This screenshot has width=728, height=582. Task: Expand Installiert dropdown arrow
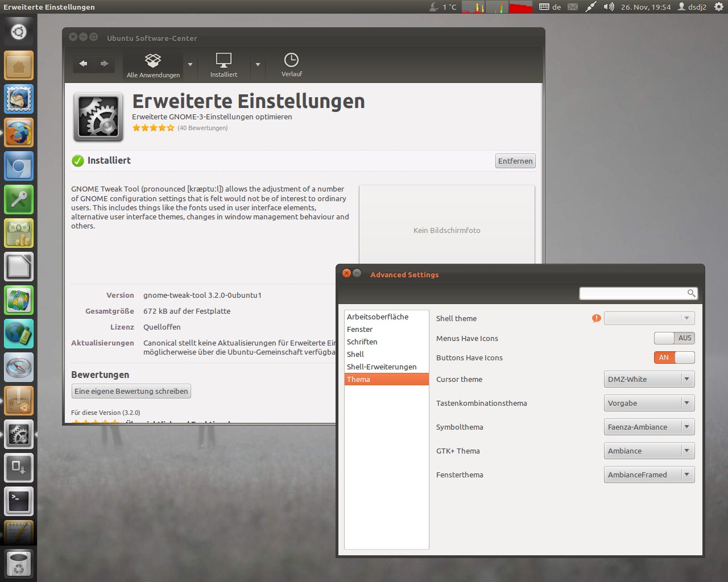[x=258, y=64]
